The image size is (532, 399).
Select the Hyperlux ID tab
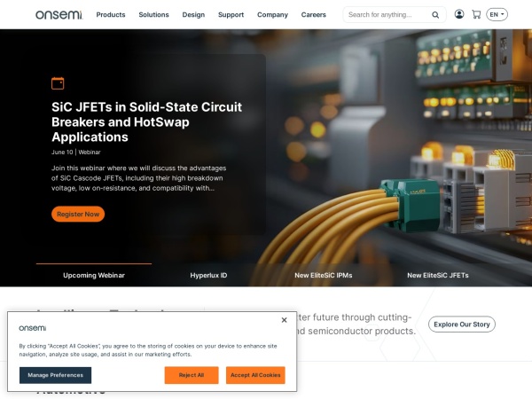208,275
